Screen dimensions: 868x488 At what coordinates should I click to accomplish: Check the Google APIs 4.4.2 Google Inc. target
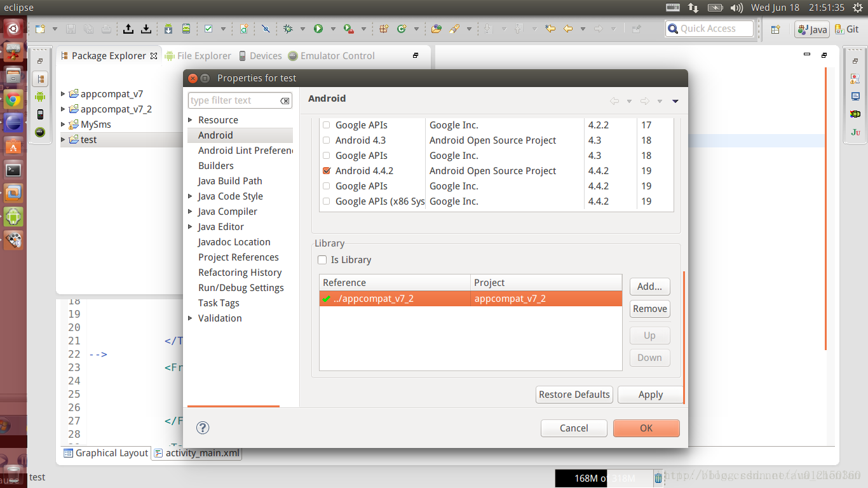tap(327, 186)
